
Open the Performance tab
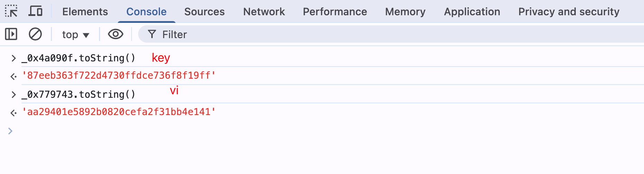[335, 11]
